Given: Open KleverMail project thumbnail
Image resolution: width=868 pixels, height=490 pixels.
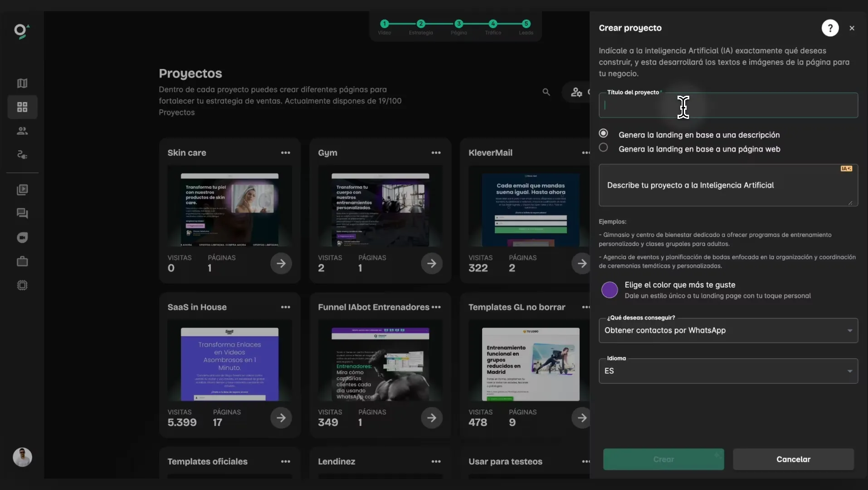Looking at the screenshot, I should click(x=529, y=206).
